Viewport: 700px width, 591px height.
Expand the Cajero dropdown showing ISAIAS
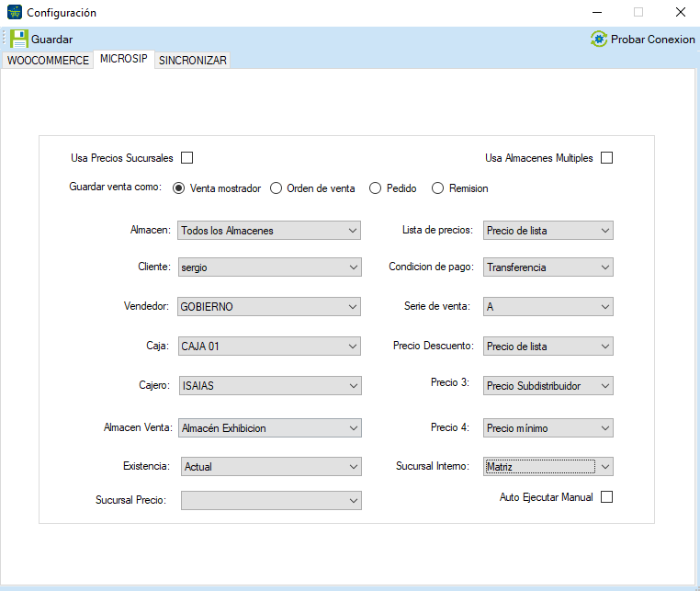[x=270, y=385]
